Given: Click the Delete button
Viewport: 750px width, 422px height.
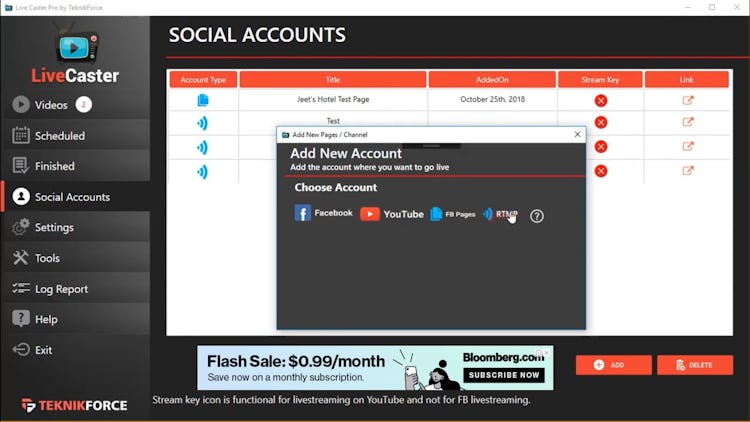Looking at the screenshot, I should pos(695,365).
